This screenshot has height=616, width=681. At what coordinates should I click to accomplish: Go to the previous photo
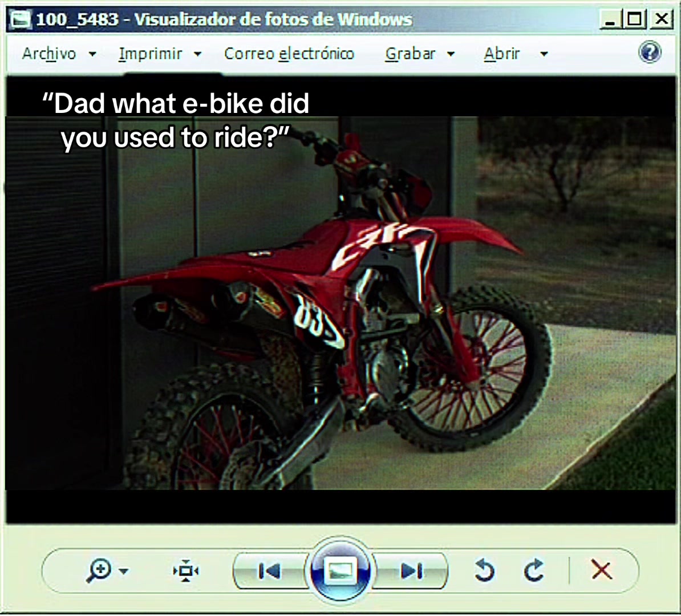(x=269, y=571)
